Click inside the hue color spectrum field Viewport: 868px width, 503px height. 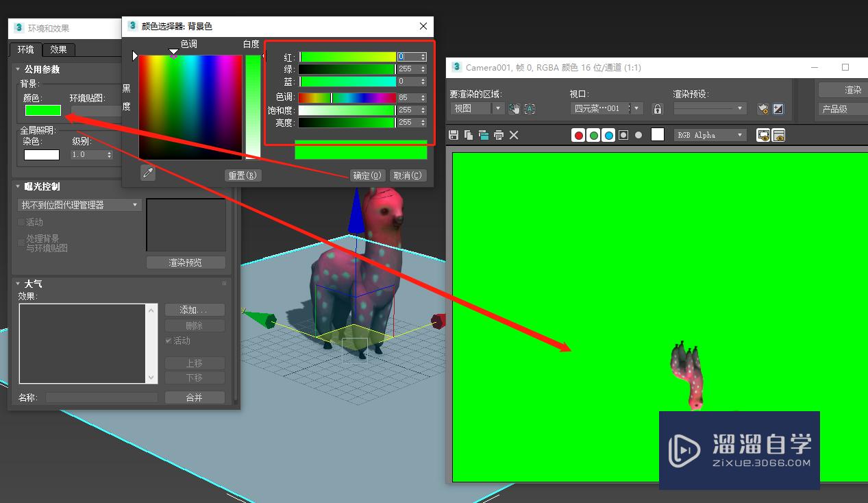point(190,107)
